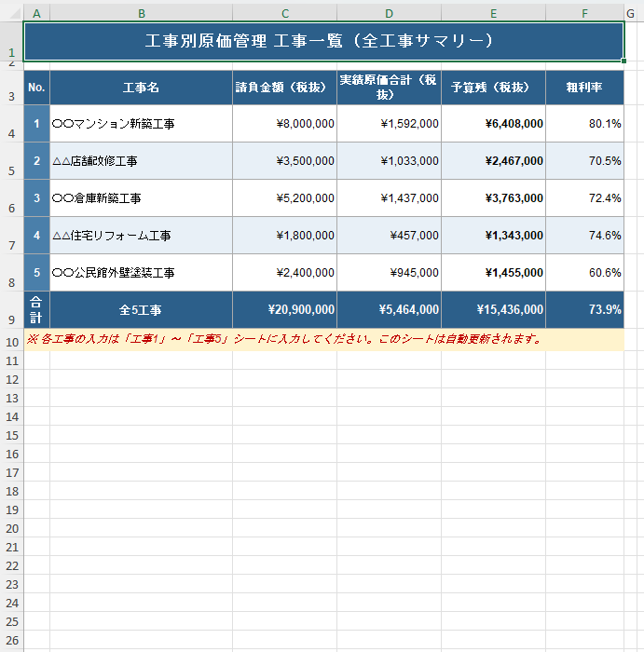This screenshot has height=652, width=644.
Task: Select the row 9 header
Action: click(x=11, y=318)
